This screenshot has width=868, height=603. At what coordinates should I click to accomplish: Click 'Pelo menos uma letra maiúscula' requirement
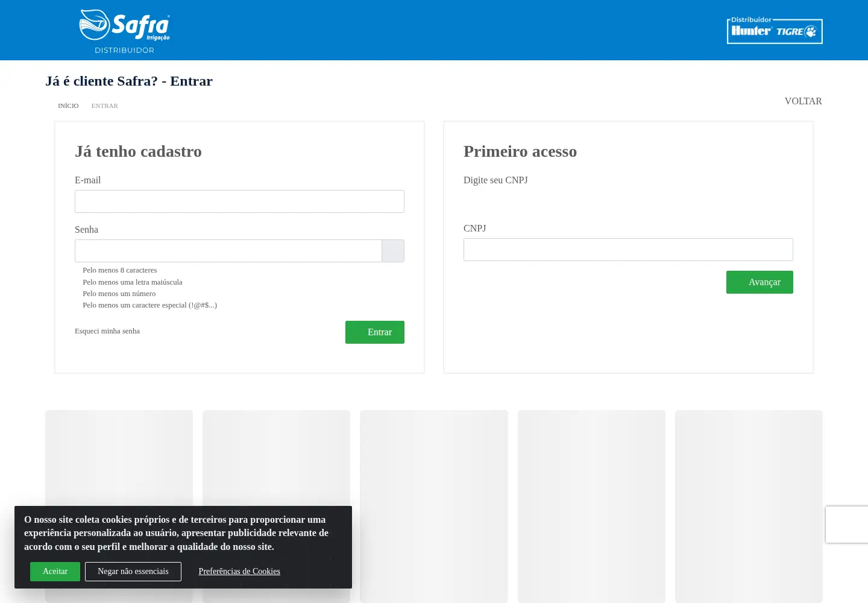point(133,282)
